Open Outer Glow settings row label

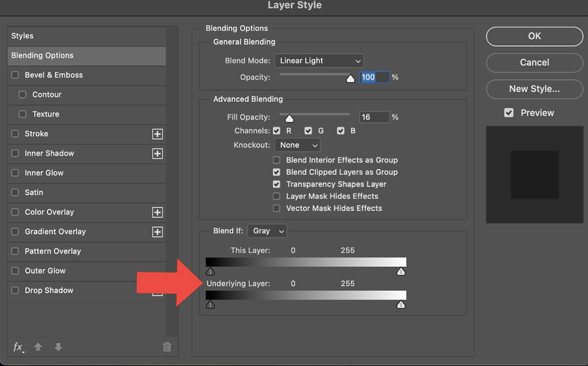(x=45, y=271)
